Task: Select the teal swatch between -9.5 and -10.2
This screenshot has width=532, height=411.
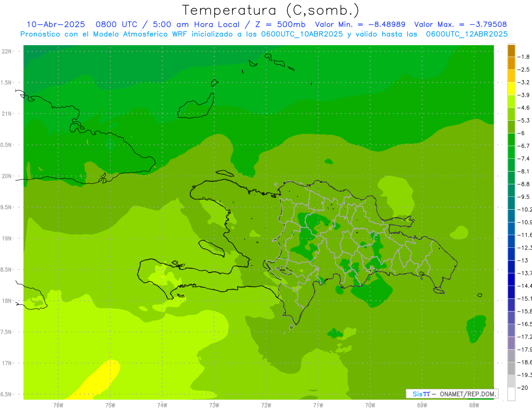Action: (511, 203)
